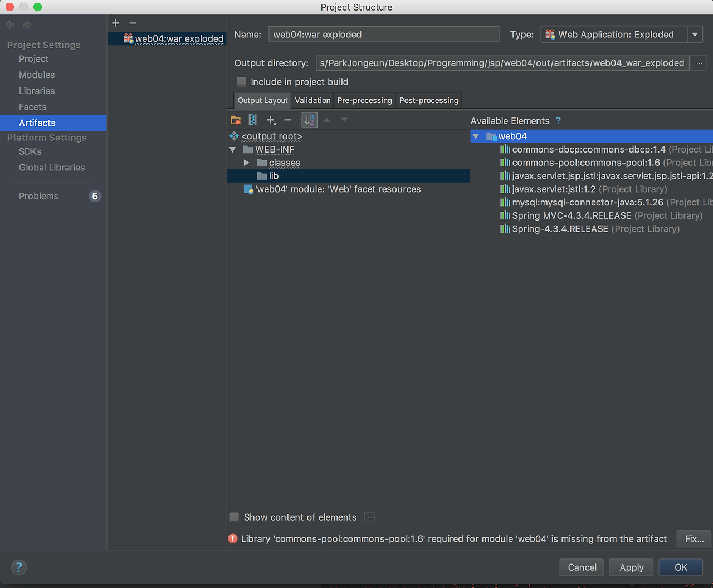Switch to Post-processing tab
Viewport: 713px width, 588px height.
[x=429, y=100]
